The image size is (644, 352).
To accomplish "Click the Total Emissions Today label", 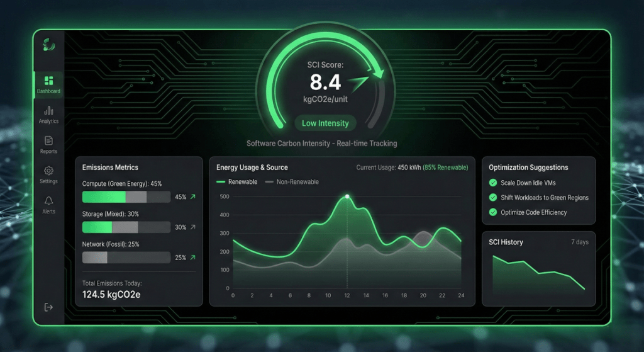I will click(x=112, y=283).
